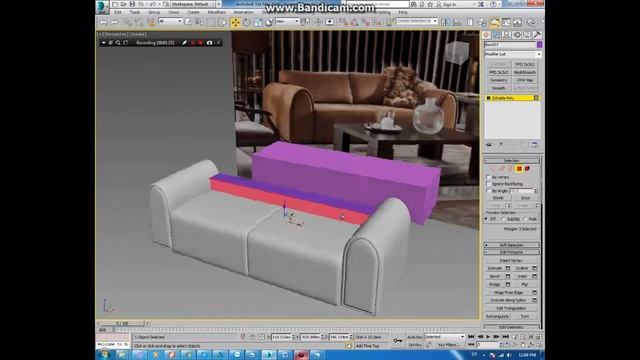Image resolution: width=640 pixels, height=360 pixels.
Task: Open the reference coordinate View dropdown
Action: click(x=287, y=21)
